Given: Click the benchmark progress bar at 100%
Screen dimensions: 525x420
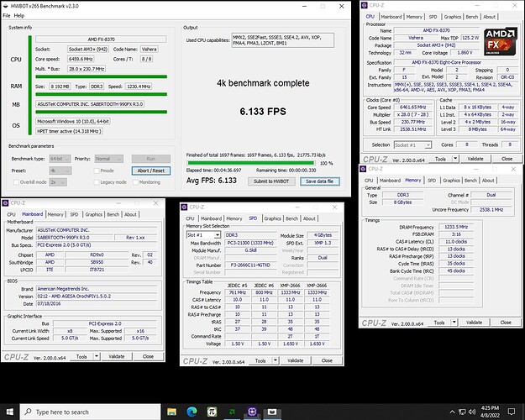Looking at the screenshot, I should 251,163.
